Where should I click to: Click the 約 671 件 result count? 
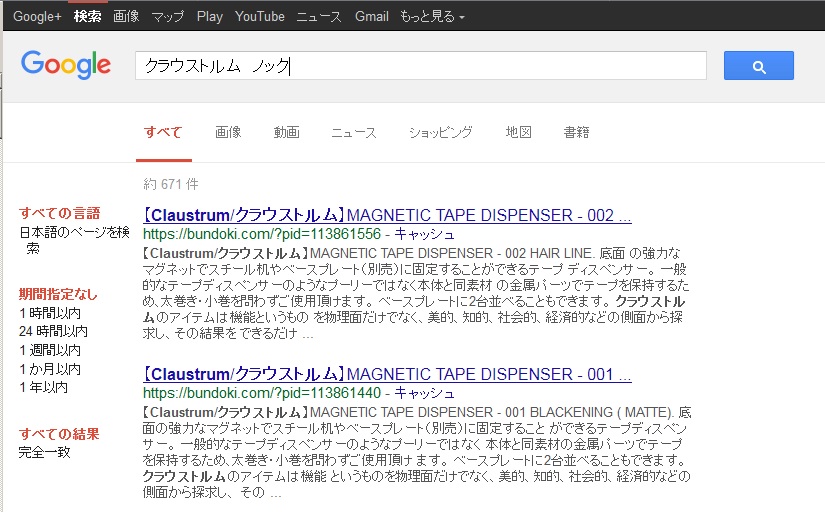click(x=171, y=184)
